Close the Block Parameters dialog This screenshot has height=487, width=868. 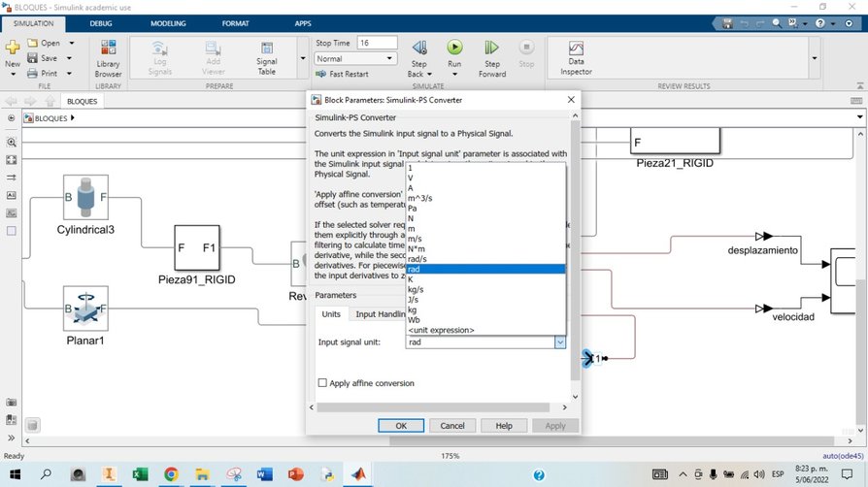571,100
